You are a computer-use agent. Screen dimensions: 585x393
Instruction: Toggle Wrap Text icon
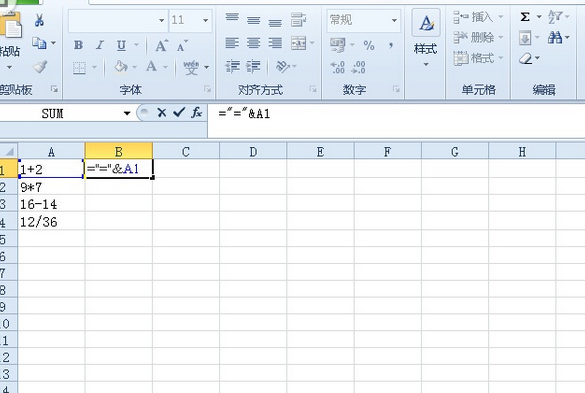pos(298,19)
